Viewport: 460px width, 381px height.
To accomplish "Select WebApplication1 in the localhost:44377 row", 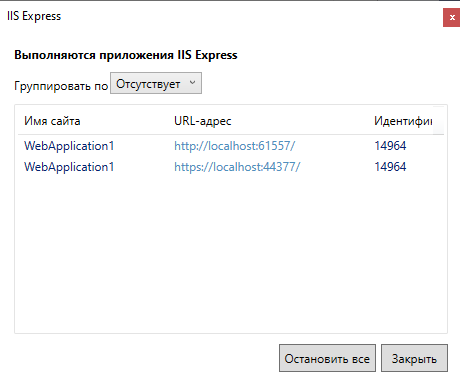I will coord(69,167).
